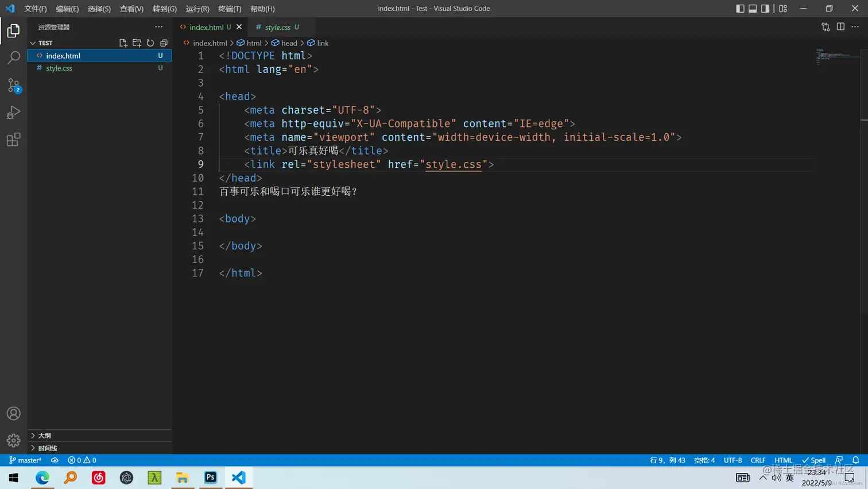Click the open changes icon in editor toolbar
This screenshot has width=868, height=489.
pyautogui.click(x=826, y=27)
